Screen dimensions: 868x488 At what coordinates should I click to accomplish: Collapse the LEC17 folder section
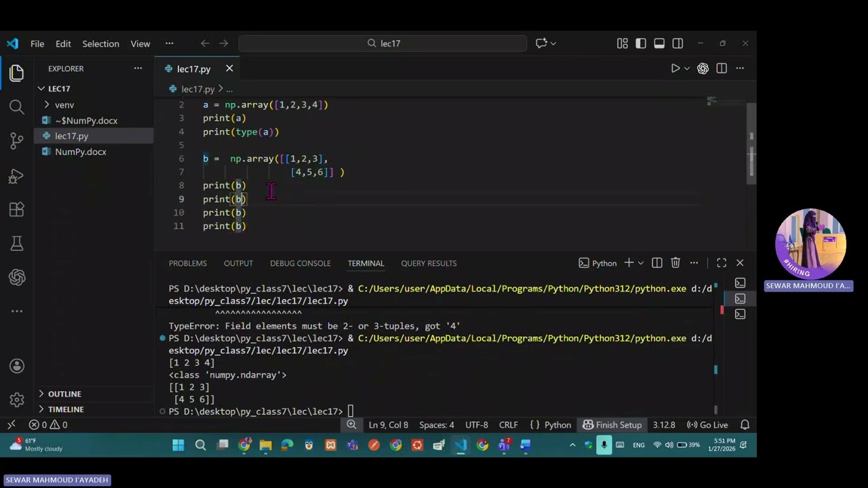tap(58, 89)
